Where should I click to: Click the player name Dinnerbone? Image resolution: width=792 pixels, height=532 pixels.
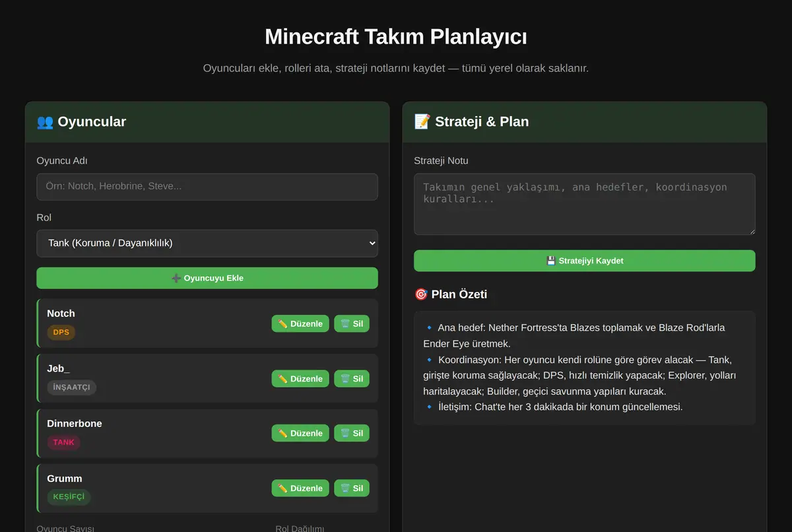pyautogui.click(x=75, y=423)
